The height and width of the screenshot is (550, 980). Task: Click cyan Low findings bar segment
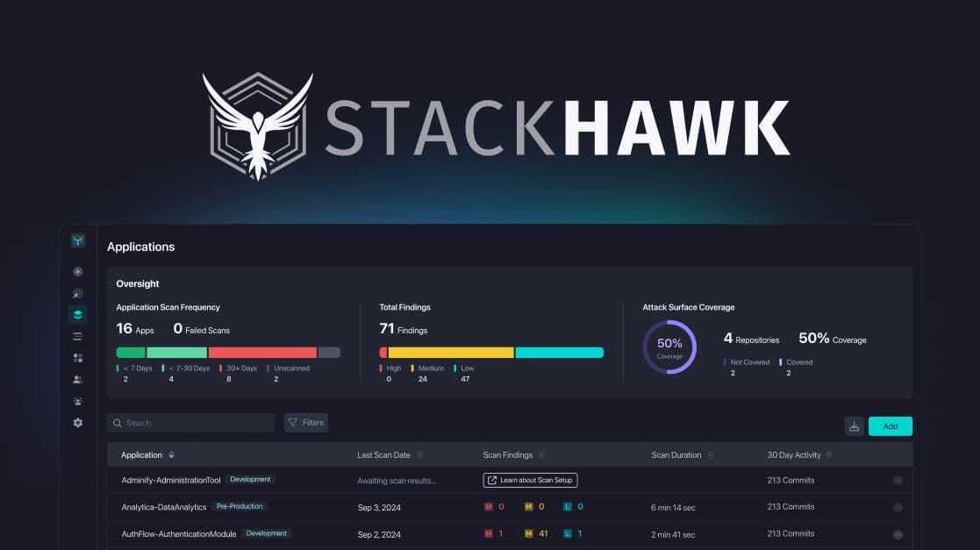(x=560, y=353)
